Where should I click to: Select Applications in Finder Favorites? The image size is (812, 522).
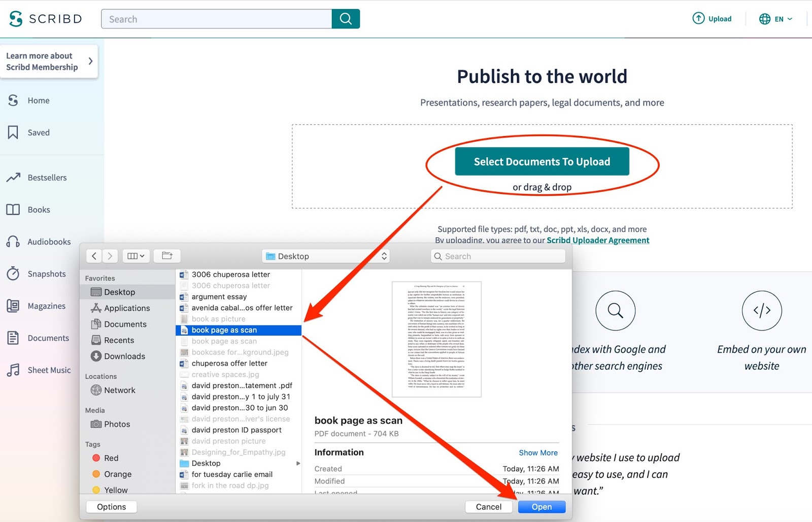tap(127, 308)
